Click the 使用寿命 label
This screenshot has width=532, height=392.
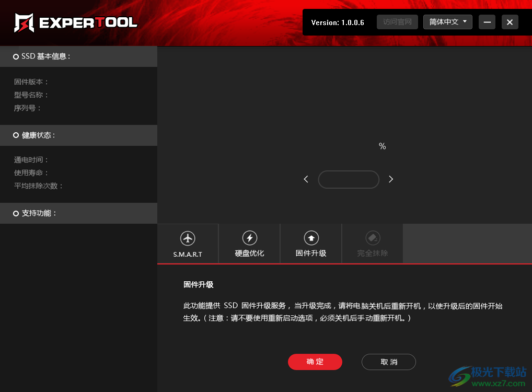tap(31, 173)
